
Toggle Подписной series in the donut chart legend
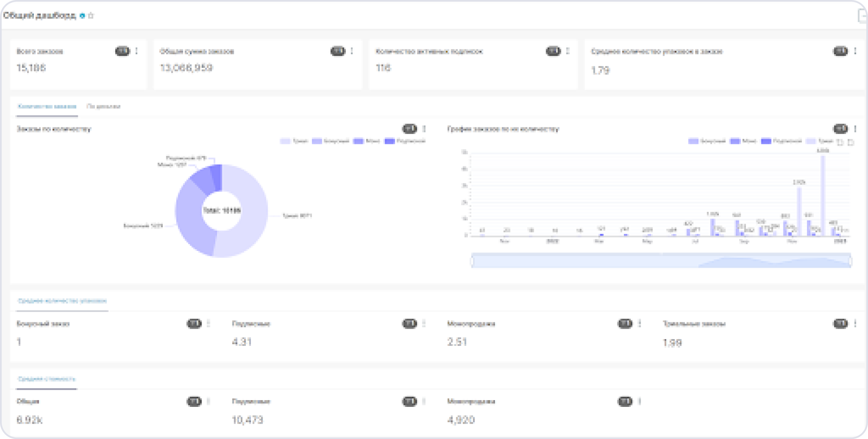tap(405, 141)
